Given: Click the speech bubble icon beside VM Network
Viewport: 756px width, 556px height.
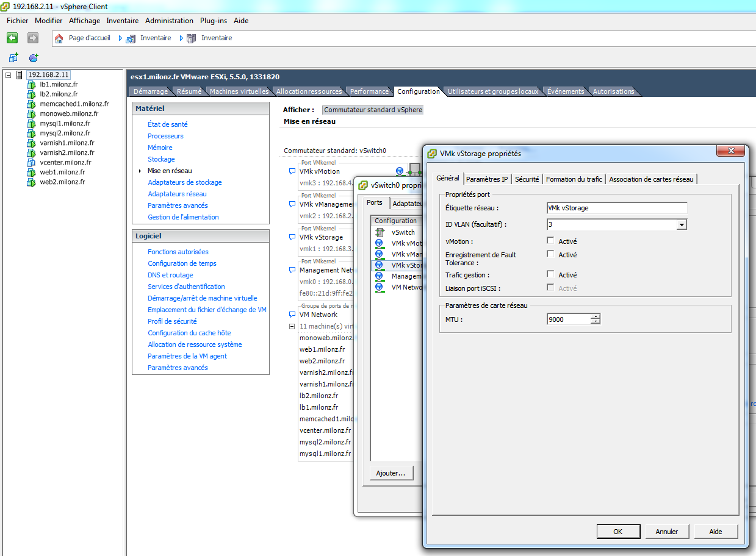Looking at the screenshot, I should point(292,315).
